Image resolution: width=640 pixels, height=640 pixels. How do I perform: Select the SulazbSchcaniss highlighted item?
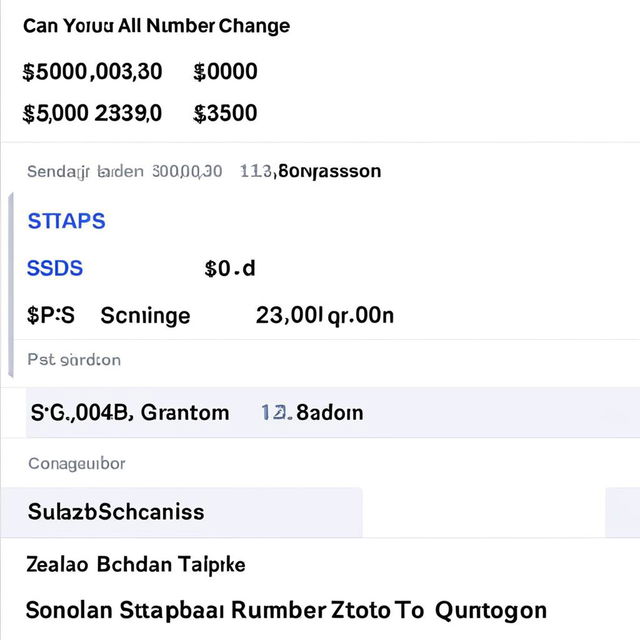pyautogui.click(x=181, y=512)
